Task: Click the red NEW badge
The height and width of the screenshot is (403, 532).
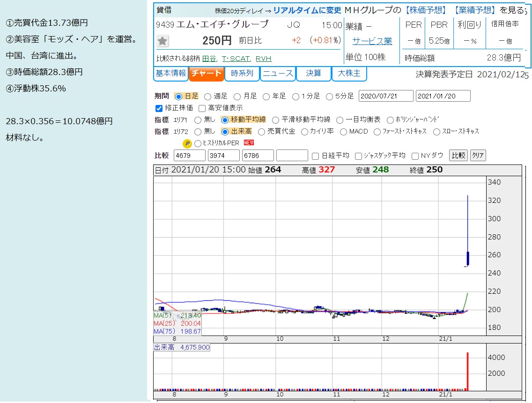Action: click(249, 142)
